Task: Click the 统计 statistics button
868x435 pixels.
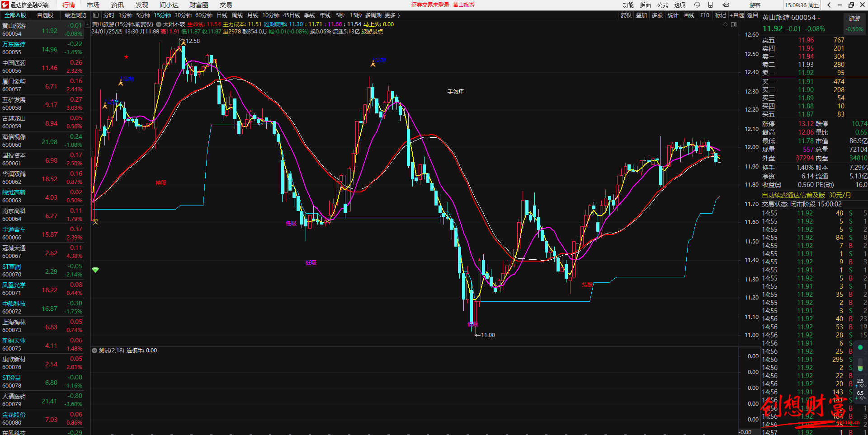Action: click(673, 15)
